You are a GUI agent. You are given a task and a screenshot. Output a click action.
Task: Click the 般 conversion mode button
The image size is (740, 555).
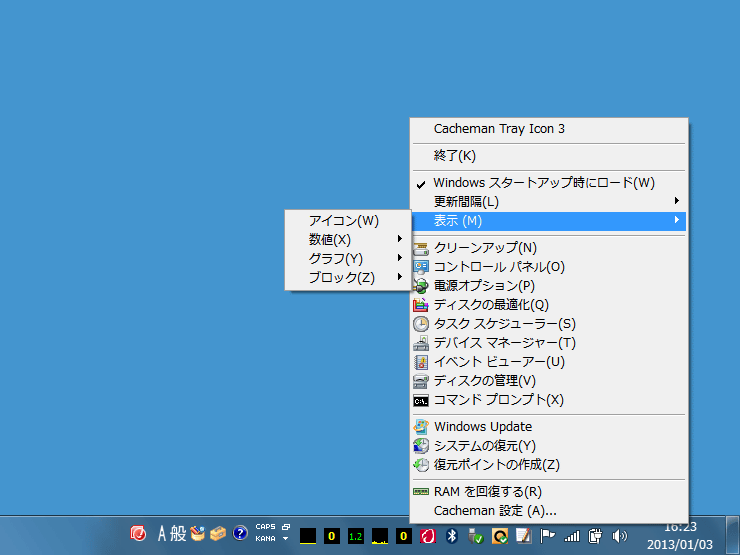[178, 534]
